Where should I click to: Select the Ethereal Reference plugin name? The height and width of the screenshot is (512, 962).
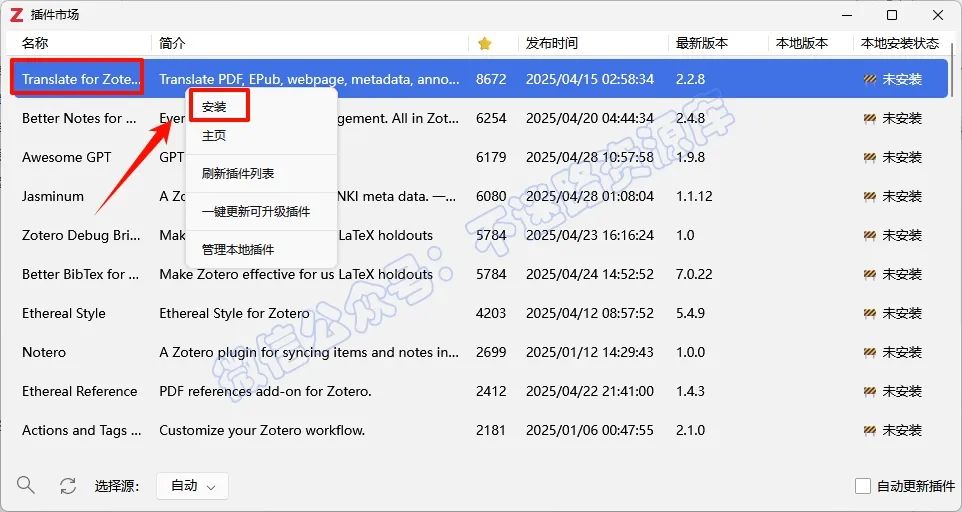80,391
